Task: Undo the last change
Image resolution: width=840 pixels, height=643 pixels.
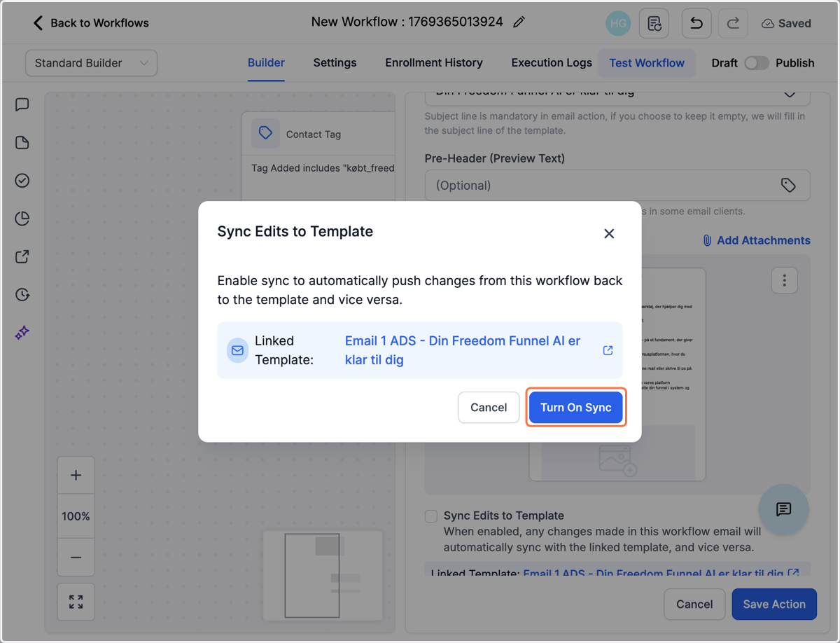Action: point(696,23)
